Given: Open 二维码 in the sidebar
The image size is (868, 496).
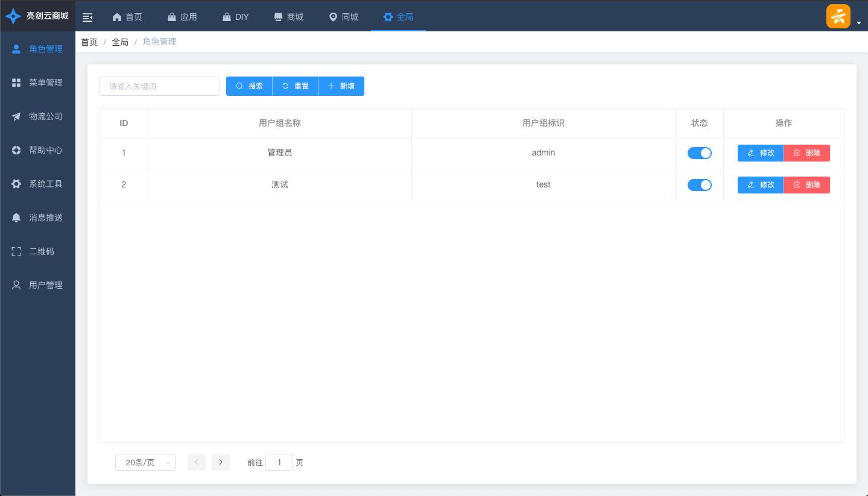Looking at the screenshot, I should point(37,251).
